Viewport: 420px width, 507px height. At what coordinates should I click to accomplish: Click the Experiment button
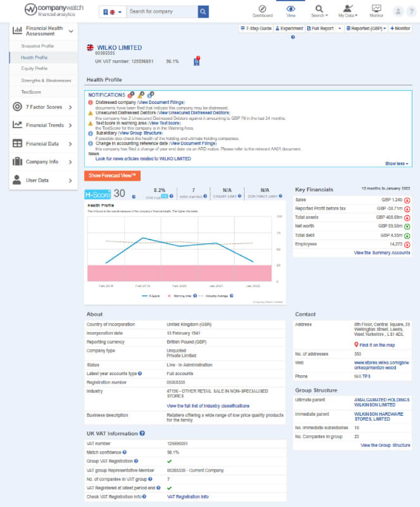click(x=290, y=29)
